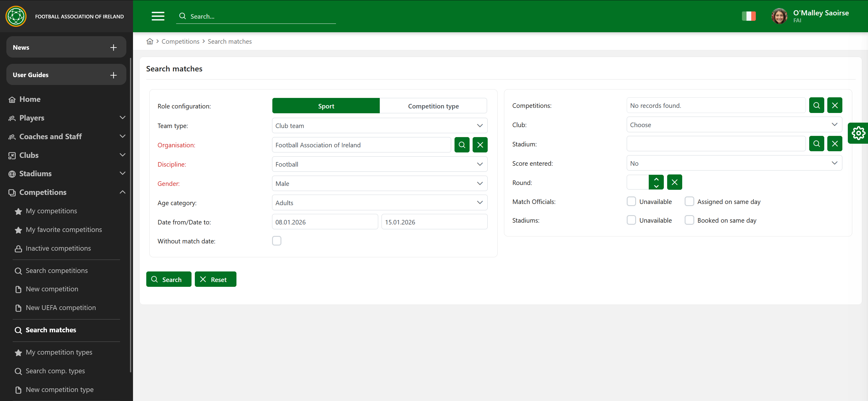Open the Team type dropdown
868x401 pixels.
click(x=379, y=126)
